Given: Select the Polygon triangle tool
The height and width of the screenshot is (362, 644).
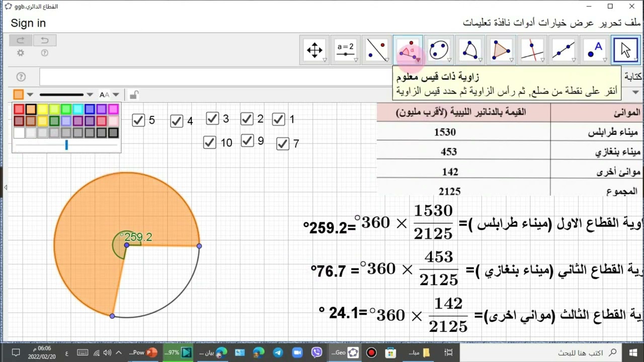Looking at the screenshot, I should [501, 50].
